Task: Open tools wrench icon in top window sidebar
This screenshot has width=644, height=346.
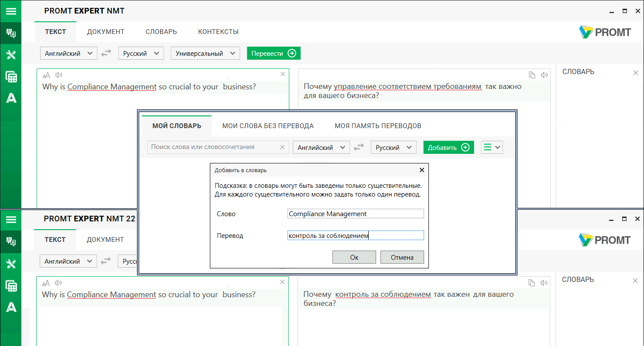Action: pos(11,55)
